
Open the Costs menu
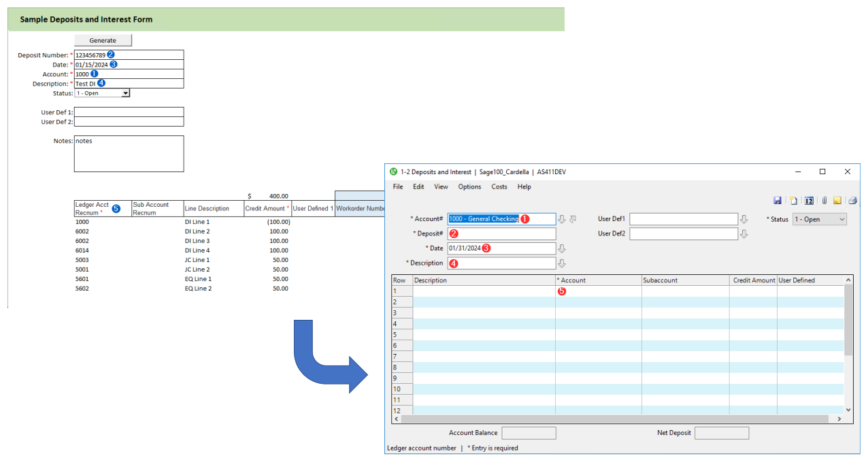coord(499,186)
